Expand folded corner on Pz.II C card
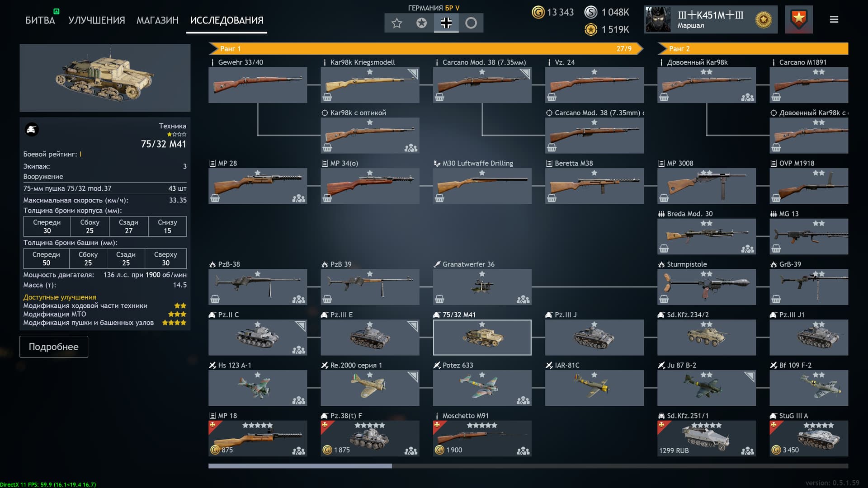The height and width of the screenshot is (488, 868). tap(301, 326)
